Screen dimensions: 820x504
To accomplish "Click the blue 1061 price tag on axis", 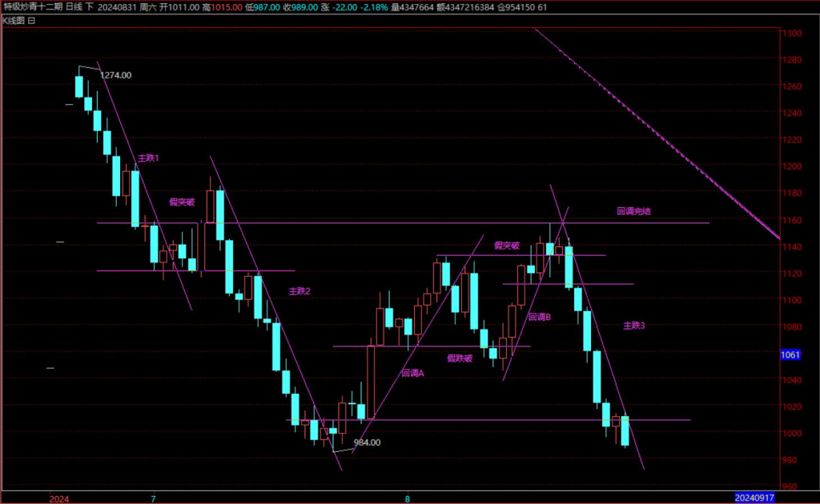I will coord(790,354).
